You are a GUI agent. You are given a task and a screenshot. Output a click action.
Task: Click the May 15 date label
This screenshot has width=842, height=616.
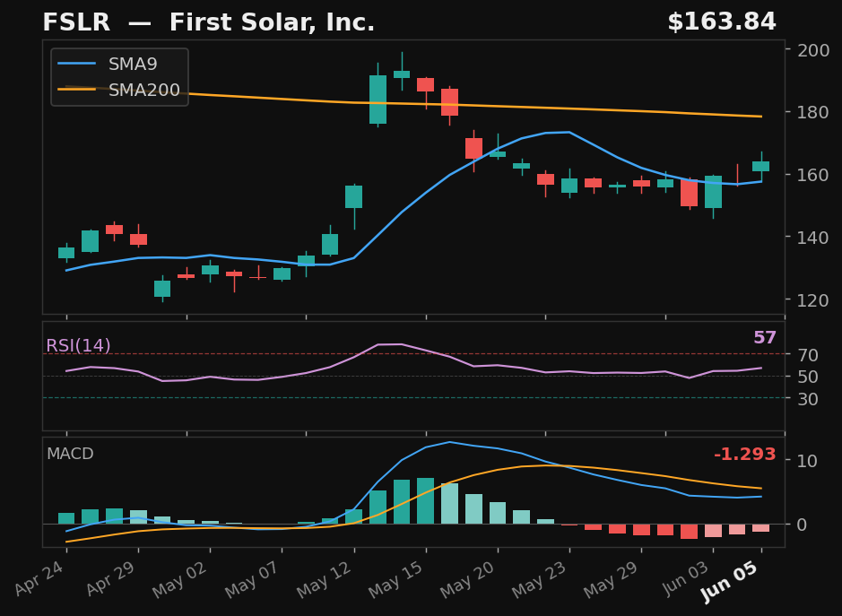point(397,579)
